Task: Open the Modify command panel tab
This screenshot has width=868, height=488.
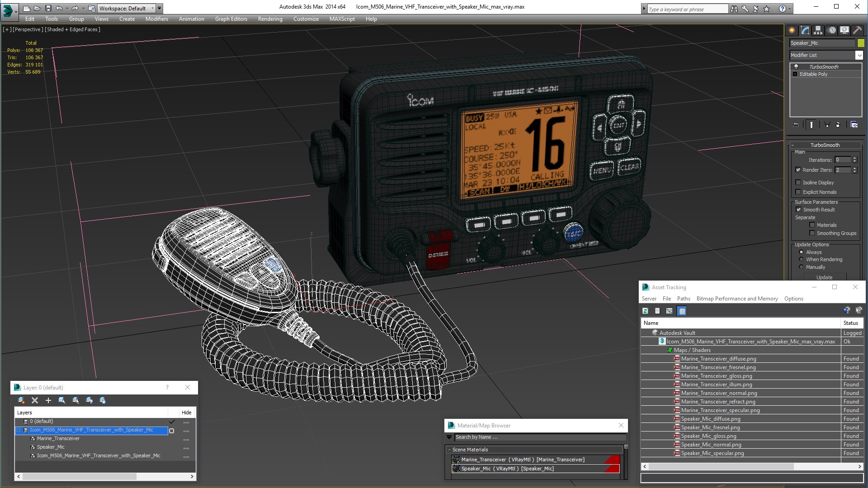Action: point(805,30)
